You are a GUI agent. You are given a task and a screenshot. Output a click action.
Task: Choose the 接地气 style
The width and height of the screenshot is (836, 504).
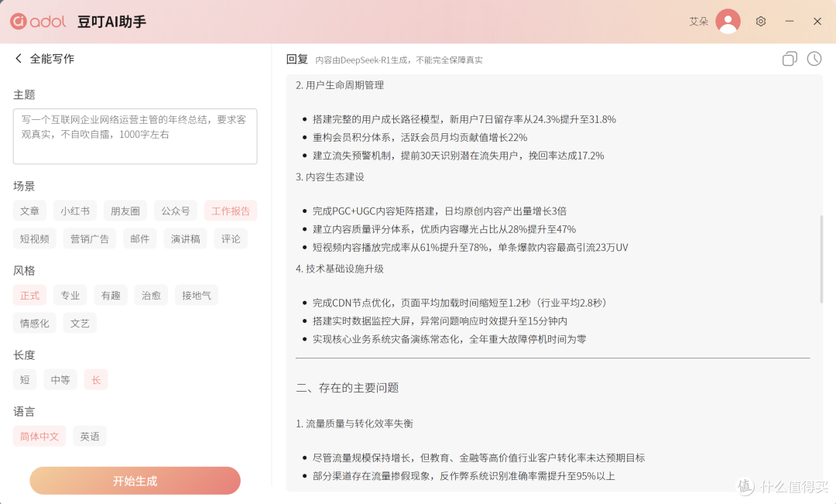click(x=196, y=295)
